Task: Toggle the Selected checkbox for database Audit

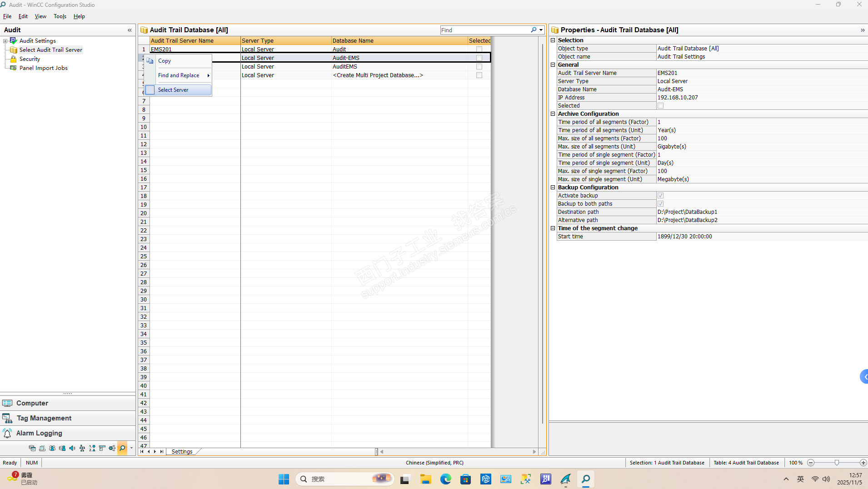Action: coord(479,49)
